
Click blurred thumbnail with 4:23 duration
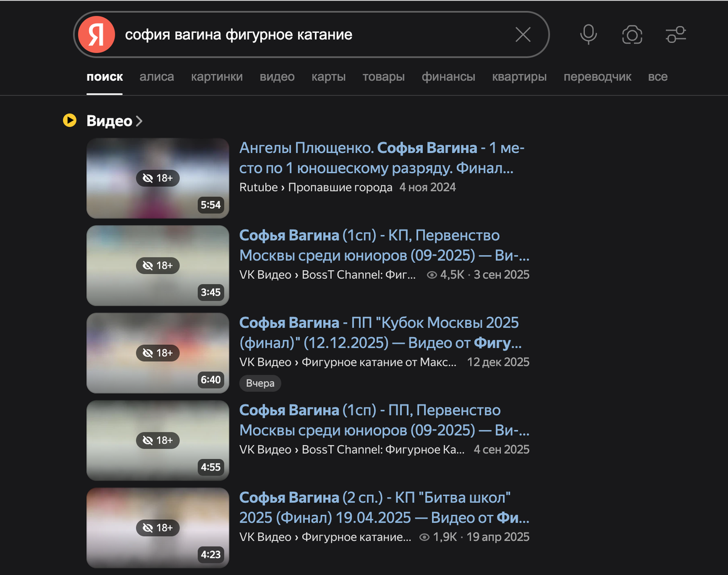(158, 528)
